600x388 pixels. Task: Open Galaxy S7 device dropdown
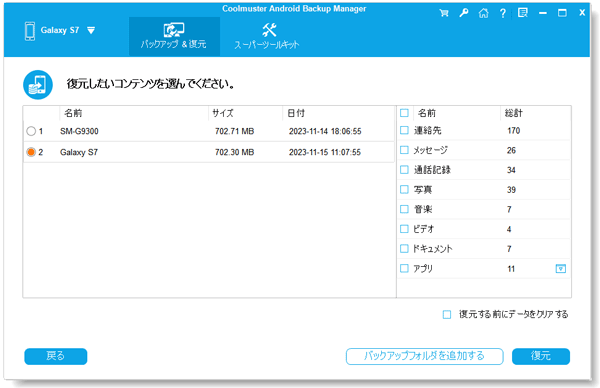coord(91,30)
